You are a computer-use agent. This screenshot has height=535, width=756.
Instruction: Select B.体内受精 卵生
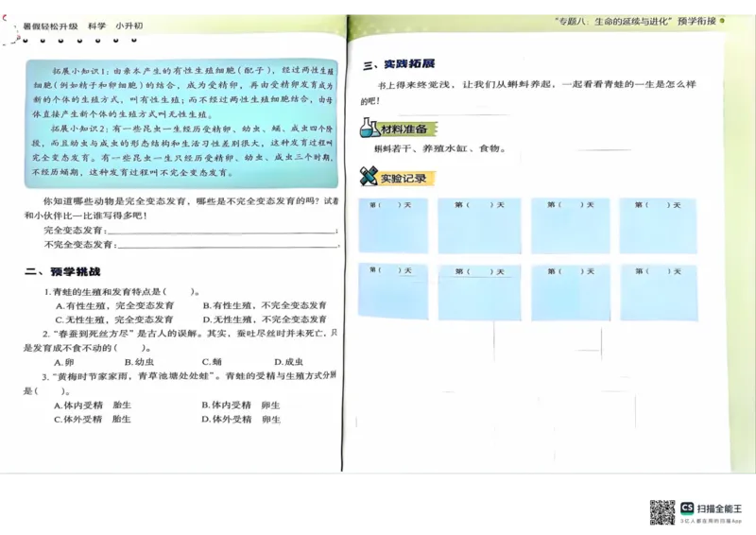[241, 406]
